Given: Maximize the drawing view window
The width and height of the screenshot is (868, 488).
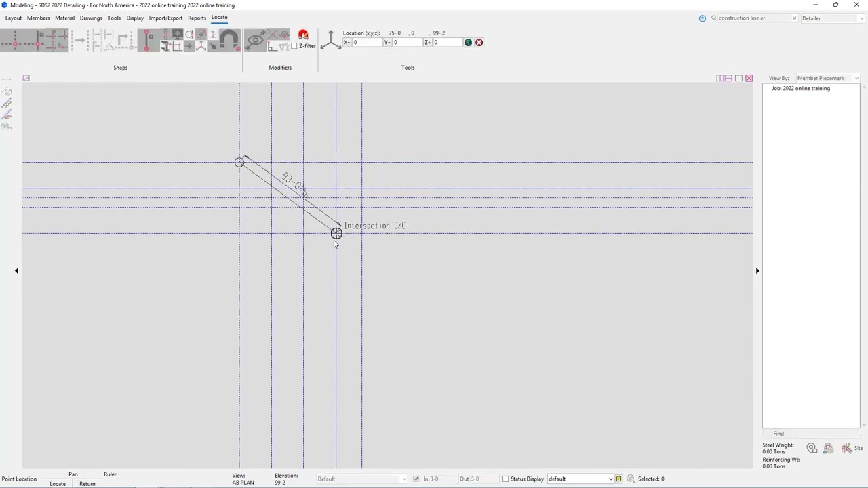Looking at the screenshot, I should point(738,78).
